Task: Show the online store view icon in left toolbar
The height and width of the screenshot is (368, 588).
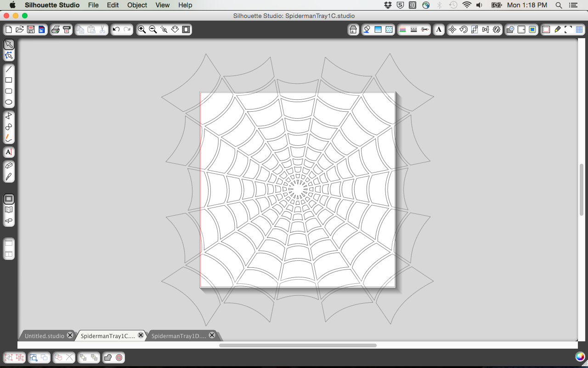Action: 9,221
